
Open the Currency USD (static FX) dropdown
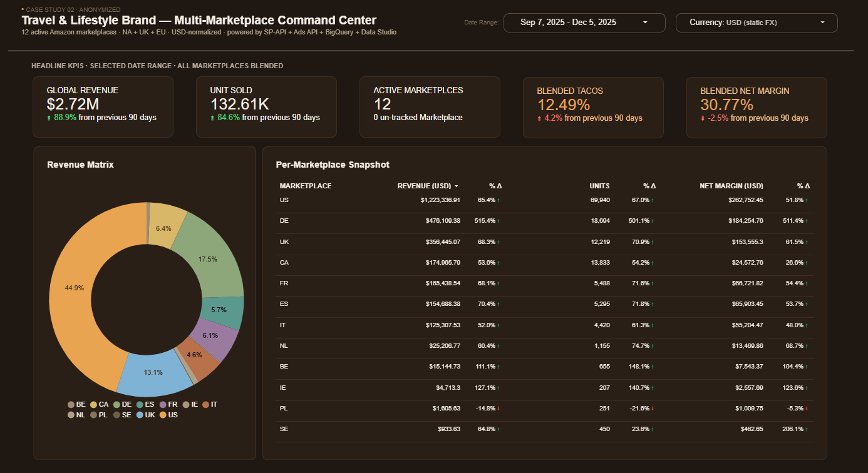[x=757, y=23]
